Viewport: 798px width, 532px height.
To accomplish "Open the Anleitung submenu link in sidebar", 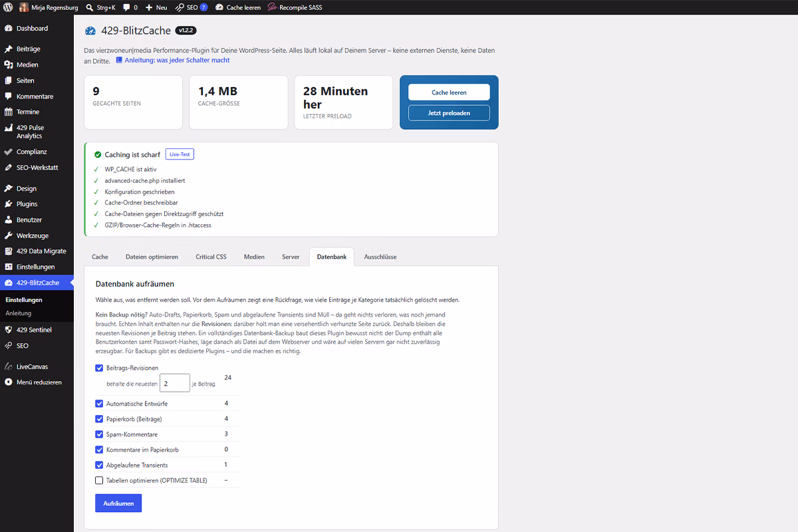I will pyautogui.click(x=19, y=313).
